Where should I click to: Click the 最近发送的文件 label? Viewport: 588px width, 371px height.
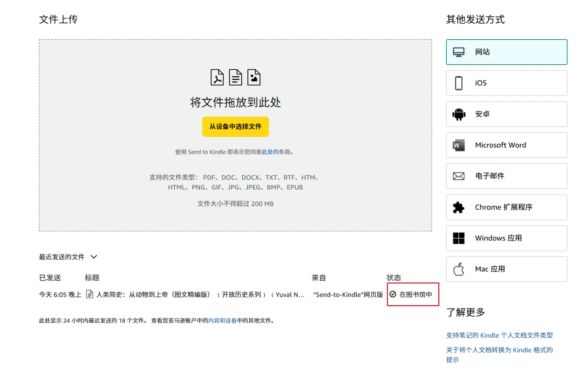pyautogui.click(x=62, y=257)
